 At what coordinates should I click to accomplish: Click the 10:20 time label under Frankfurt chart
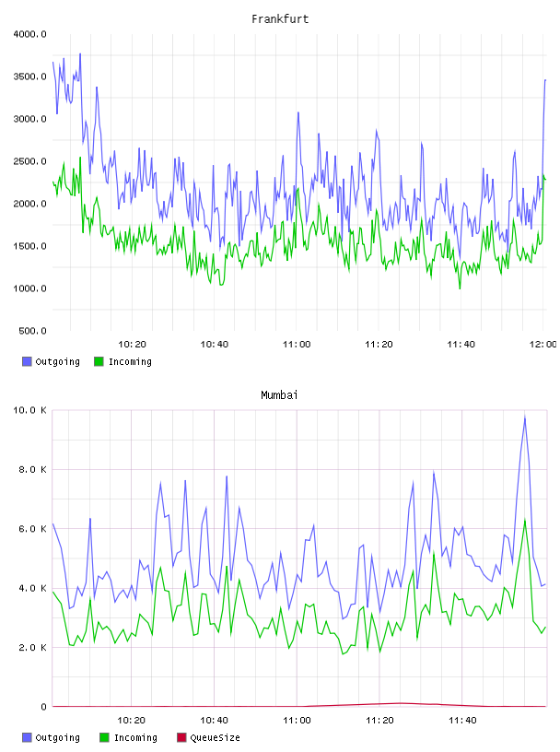click(x=132, y=345)
